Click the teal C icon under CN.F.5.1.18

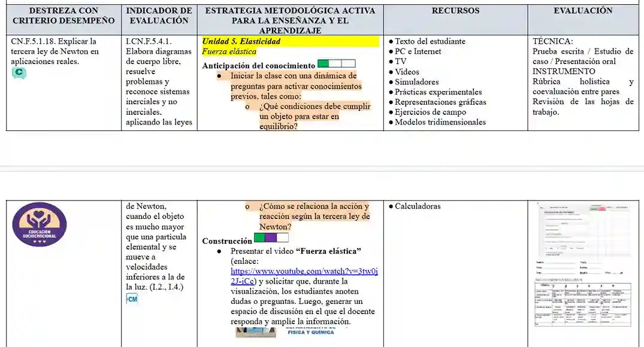click(19, 73)
